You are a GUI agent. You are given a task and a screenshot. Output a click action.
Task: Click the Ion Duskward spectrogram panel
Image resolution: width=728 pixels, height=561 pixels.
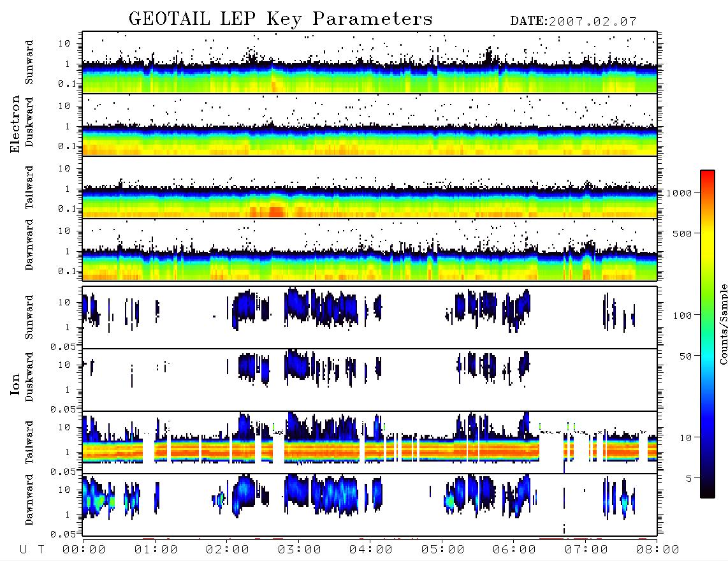370,380
